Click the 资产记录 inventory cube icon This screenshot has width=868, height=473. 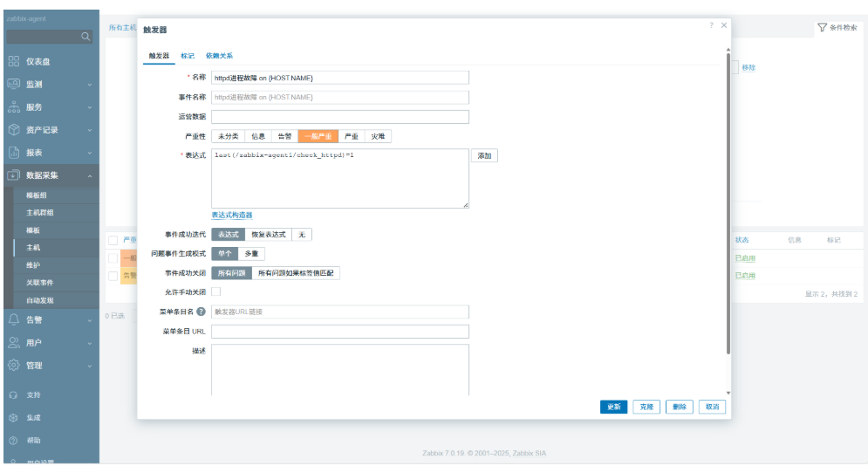(14, 130)
